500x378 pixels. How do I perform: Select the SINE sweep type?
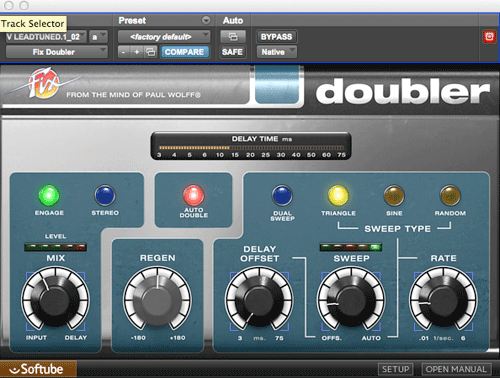tap(394, 196)
